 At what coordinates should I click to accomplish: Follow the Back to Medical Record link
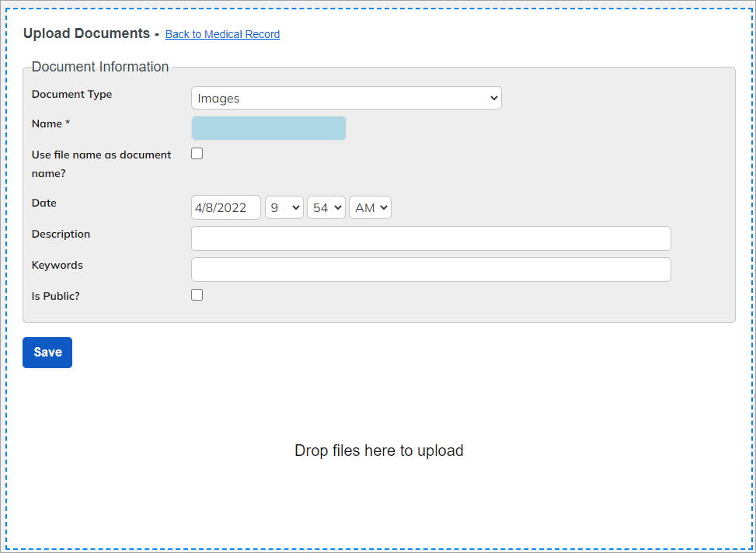pos(222,34)
